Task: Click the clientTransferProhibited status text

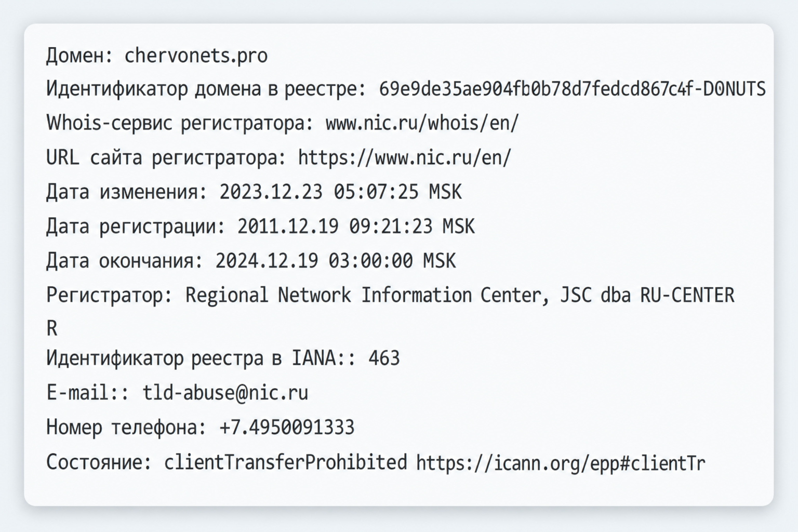Action: [x=286, y=462]
